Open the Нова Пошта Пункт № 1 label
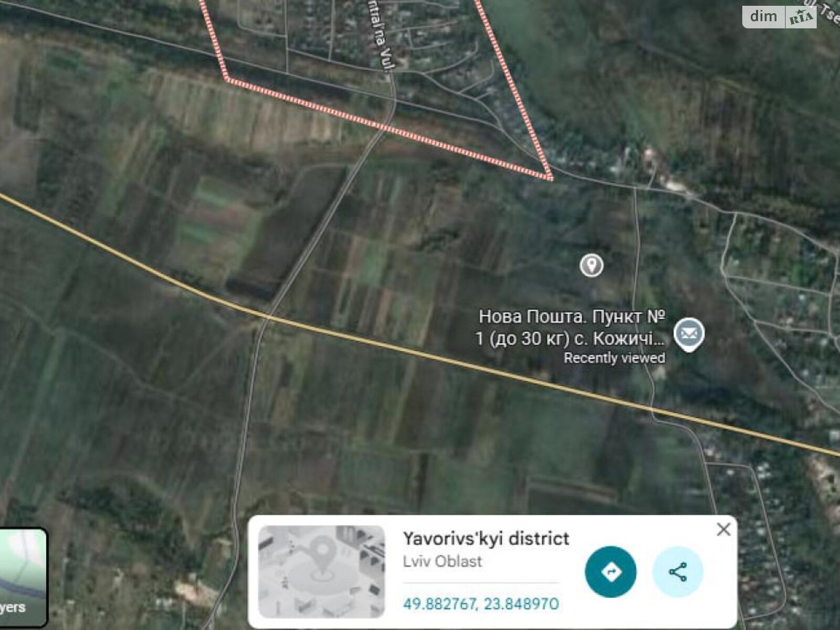Viewport: 840px width, 630px height. [x=571, y=328]
